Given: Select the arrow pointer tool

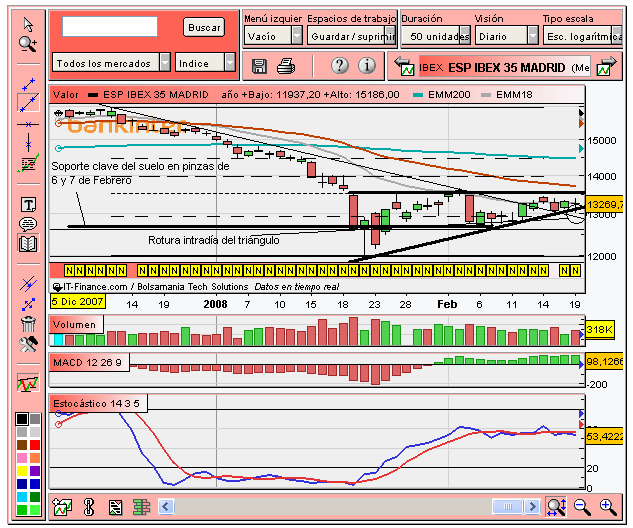Looking at the screenshot, I should [28, 25].
